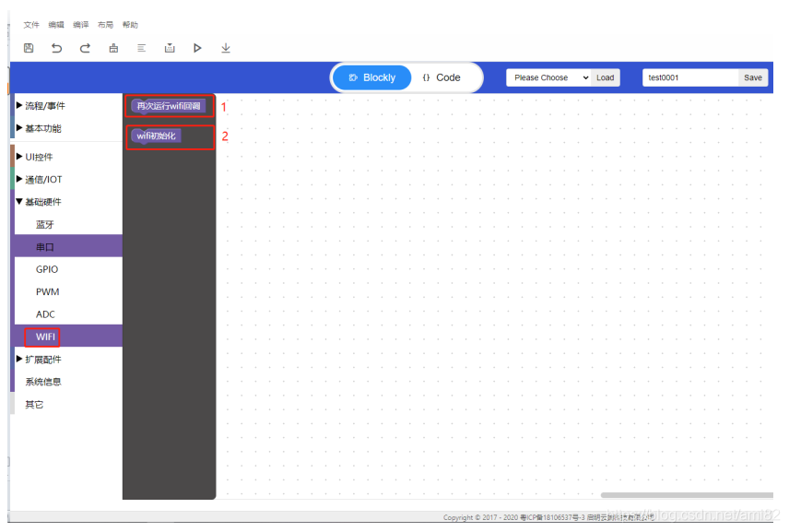Open the 编译 menu
The image size is (789, 532).
80,25
